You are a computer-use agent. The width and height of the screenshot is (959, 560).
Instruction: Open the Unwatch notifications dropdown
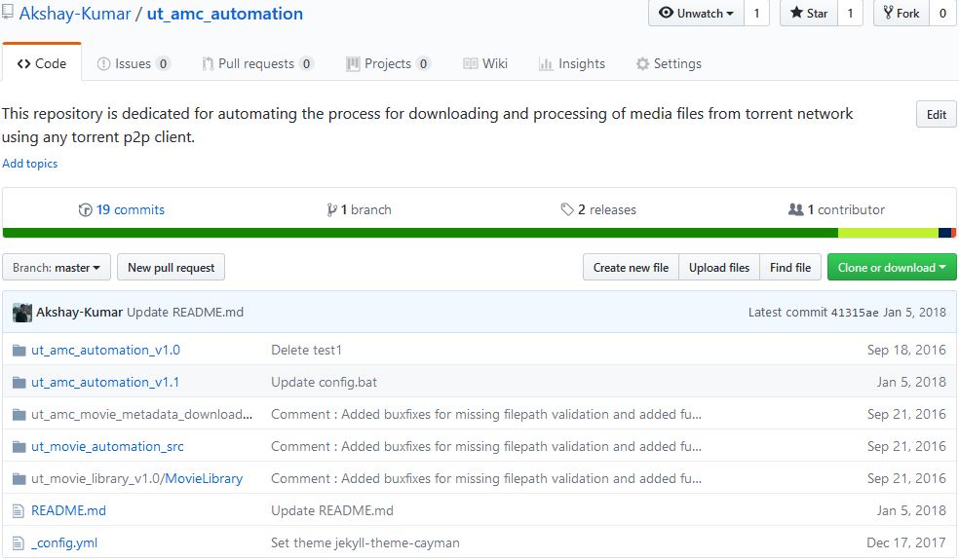click(696, 13)
